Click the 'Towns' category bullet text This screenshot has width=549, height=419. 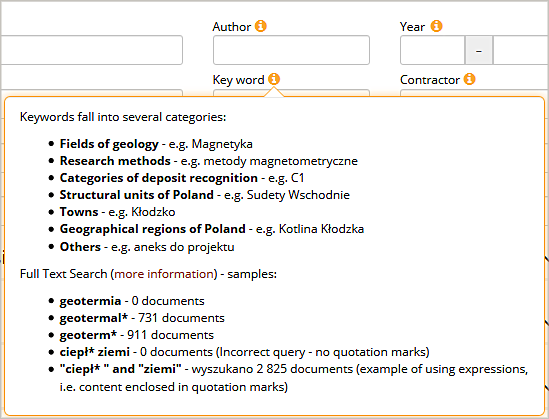point(79,212)
